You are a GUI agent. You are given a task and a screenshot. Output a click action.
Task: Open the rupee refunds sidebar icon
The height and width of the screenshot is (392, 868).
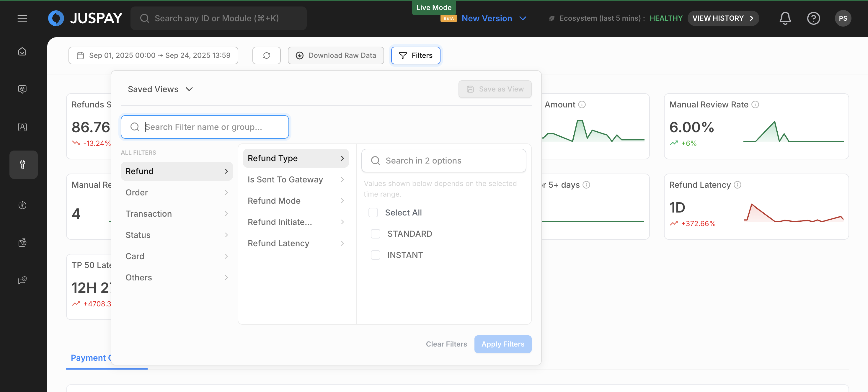22,205
